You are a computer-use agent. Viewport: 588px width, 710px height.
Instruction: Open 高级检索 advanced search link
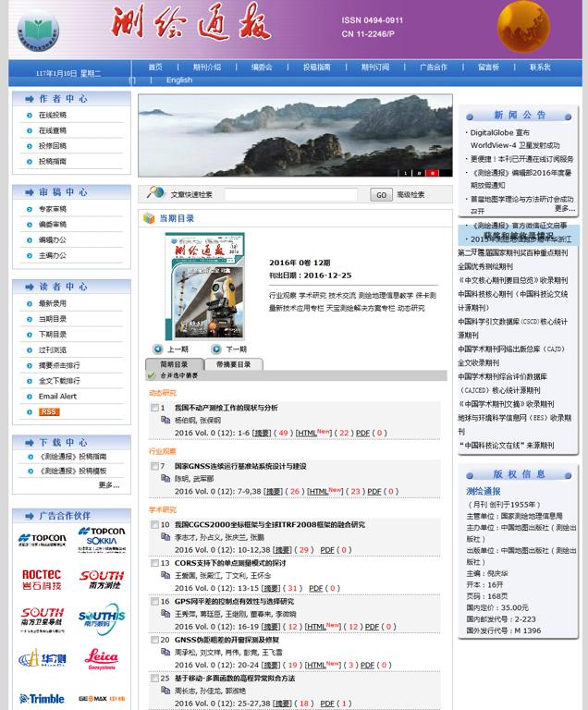click(x=410, y=195)
